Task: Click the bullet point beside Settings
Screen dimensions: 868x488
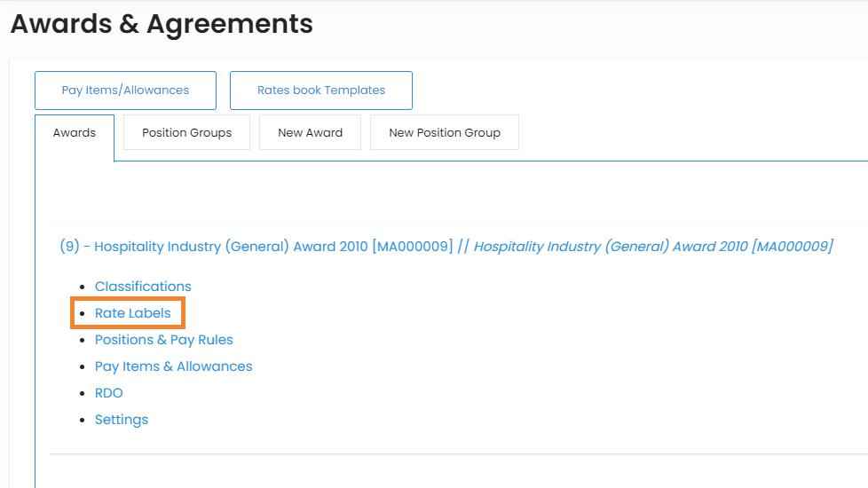Action: (83, 421)
